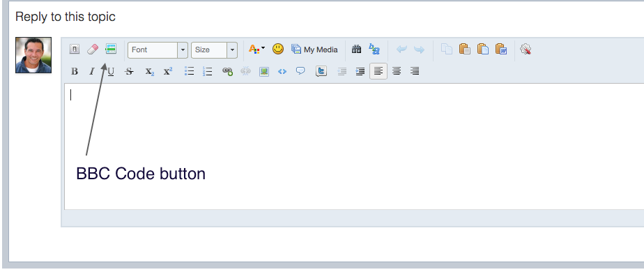Click the Copy icon
Screen dimensions: 644x272
coord(447,50)
